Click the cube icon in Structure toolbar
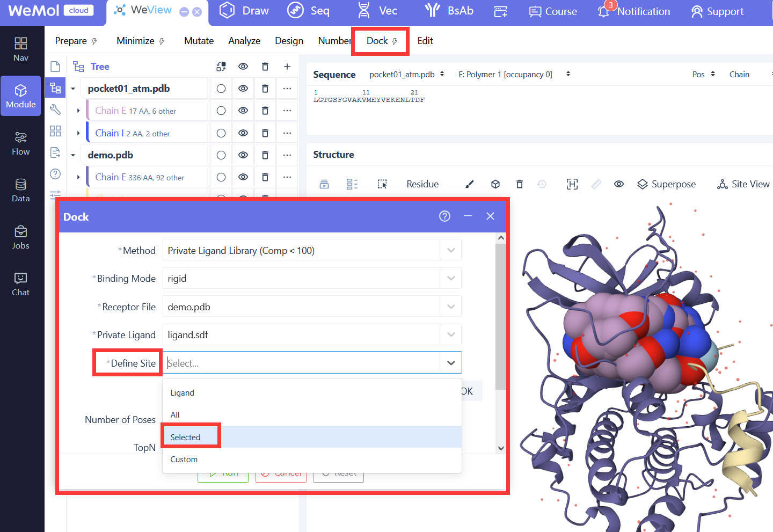Viewport: 773px width, 532px height. [x=495, y=184]
